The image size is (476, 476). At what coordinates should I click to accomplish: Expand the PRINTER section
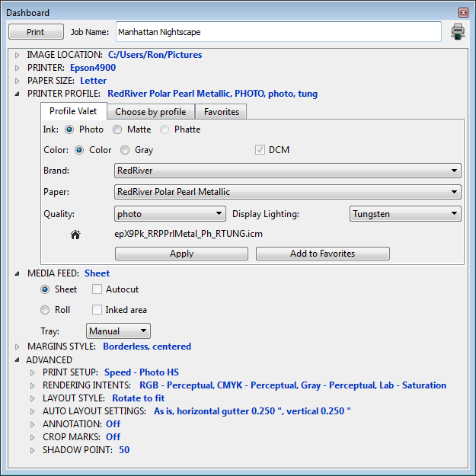(x=17, y=68)
